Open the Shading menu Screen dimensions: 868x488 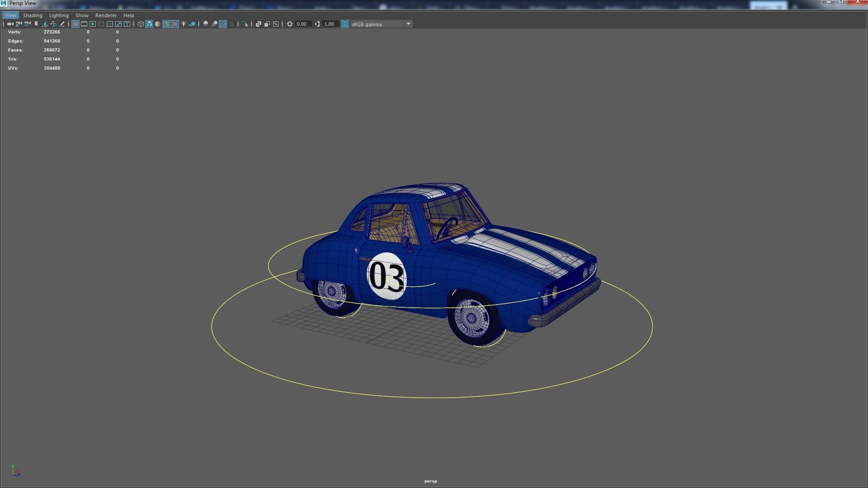point(33,15)
